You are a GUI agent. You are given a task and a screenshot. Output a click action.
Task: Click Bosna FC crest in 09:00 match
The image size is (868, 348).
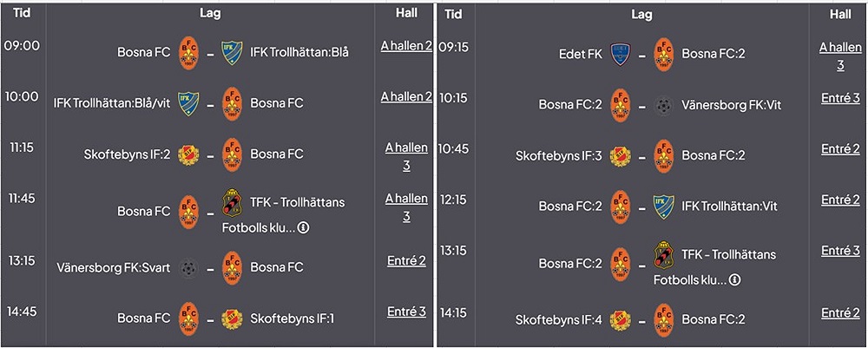188,53
